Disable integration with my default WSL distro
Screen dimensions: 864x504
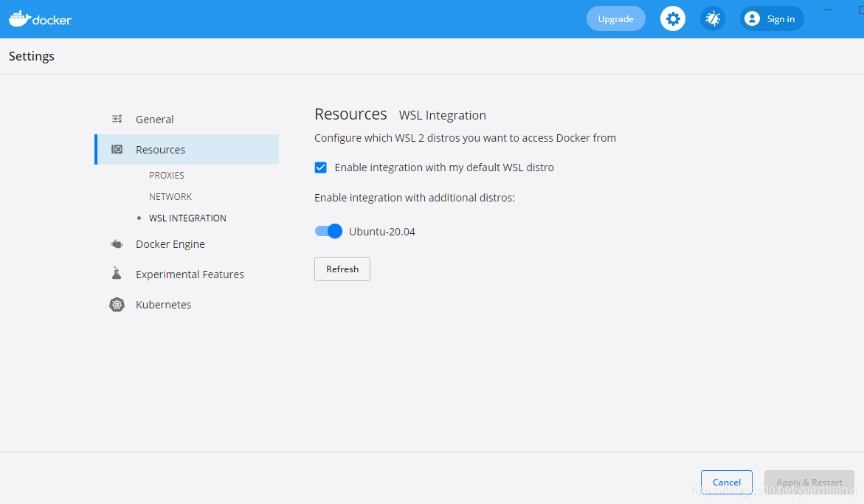(x=320, y=168)
